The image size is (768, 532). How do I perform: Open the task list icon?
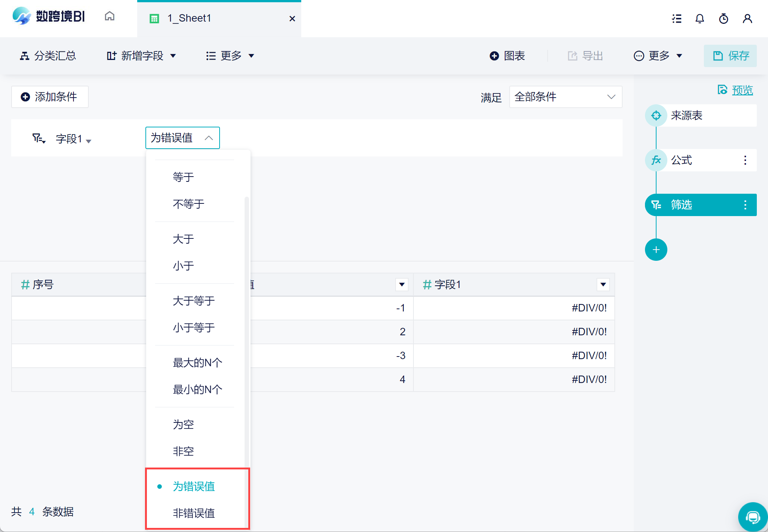(677, 19)
